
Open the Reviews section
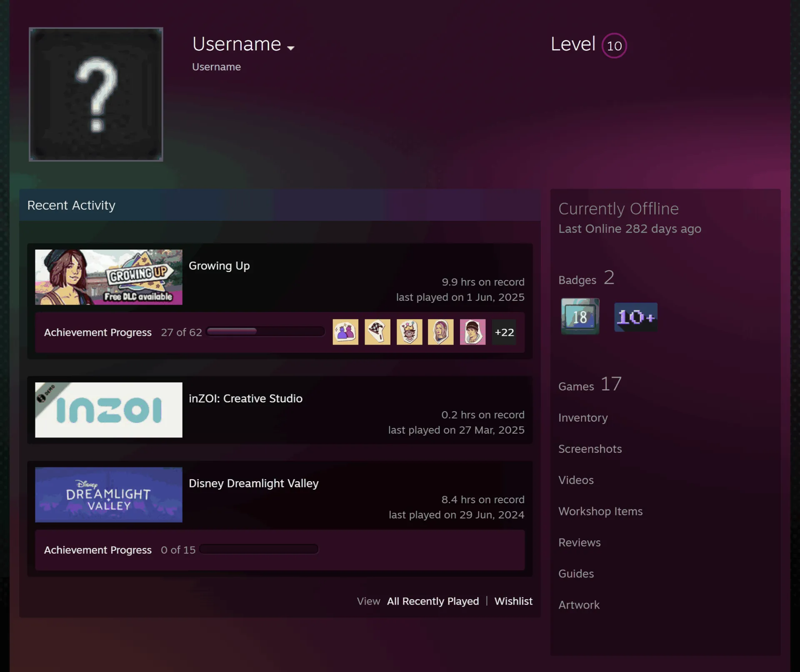(x=580, y=543)
